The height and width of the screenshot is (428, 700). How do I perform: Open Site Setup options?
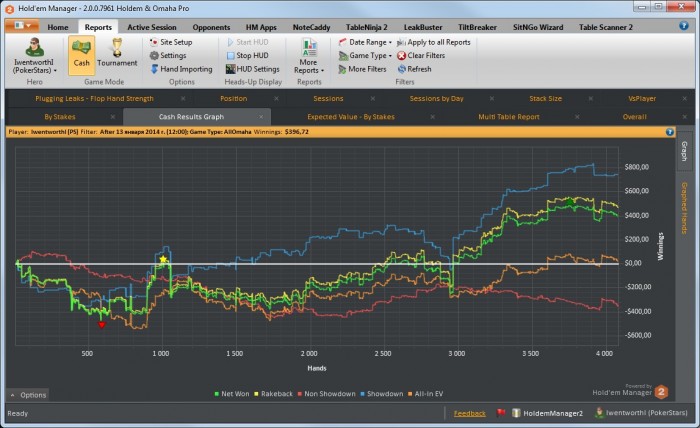click(171, 42)
